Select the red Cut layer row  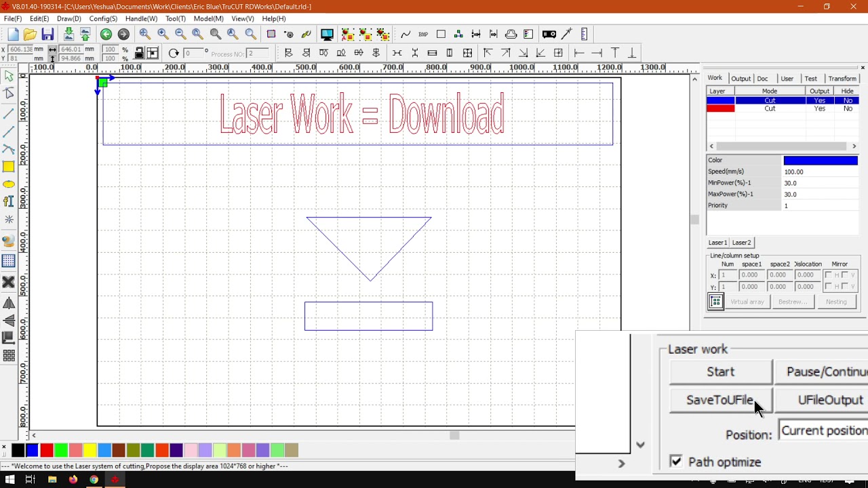783,108
